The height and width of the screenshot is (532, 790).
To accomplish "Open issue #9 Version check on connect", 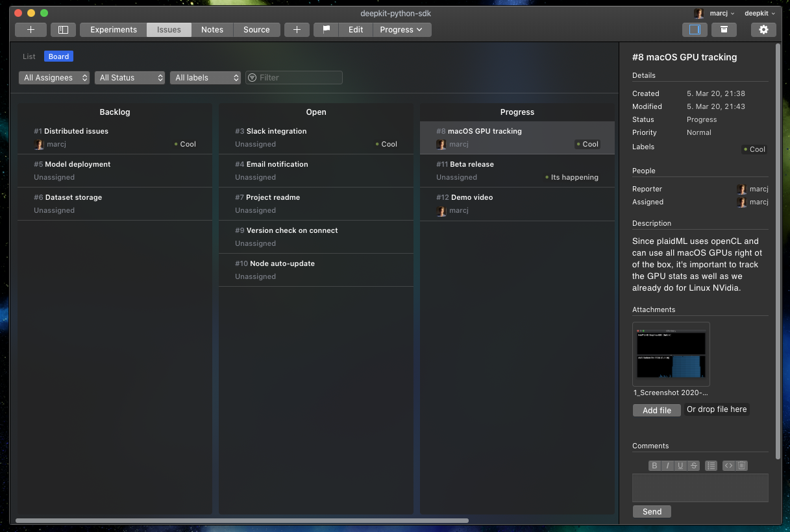I will [316, 237].
